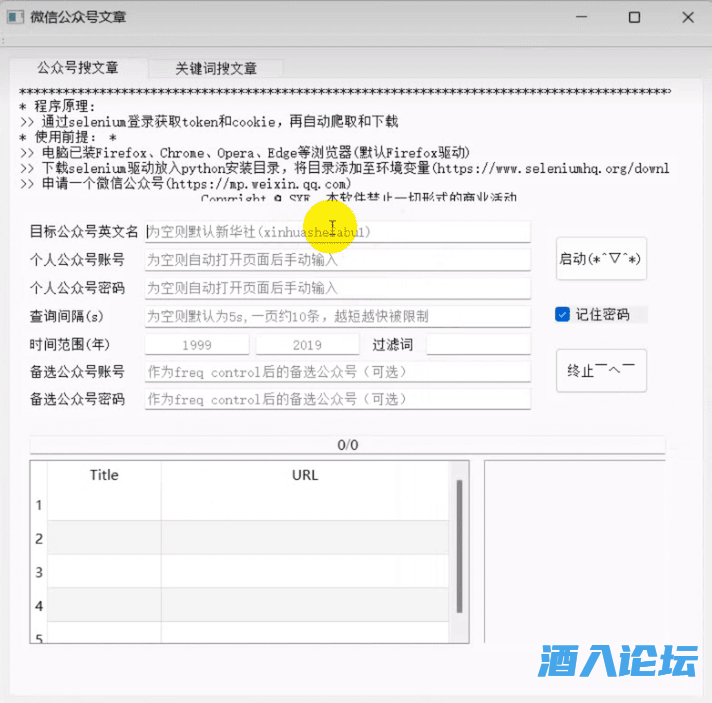Focus the 过滤词 filter input box
The width and height of the screenshot is (712, 703).
click(478, 344)
